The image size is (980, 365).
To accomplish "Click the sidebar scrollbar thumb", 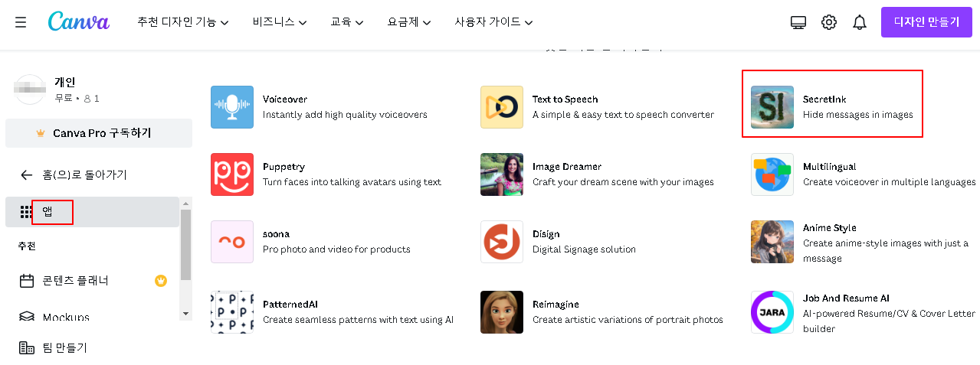I will point(185,245).
